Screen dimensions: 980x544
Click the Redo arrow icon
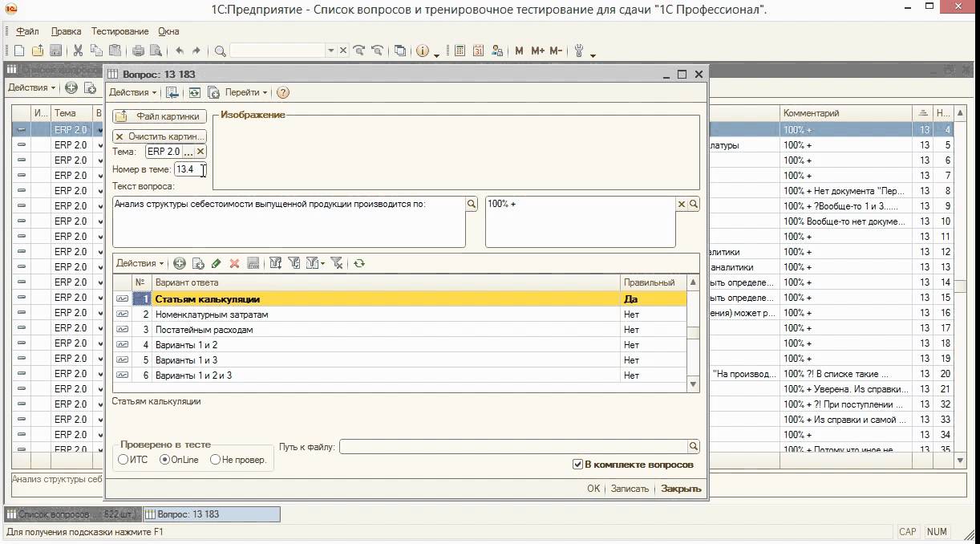pyautogui.click(x=196, y=51)
